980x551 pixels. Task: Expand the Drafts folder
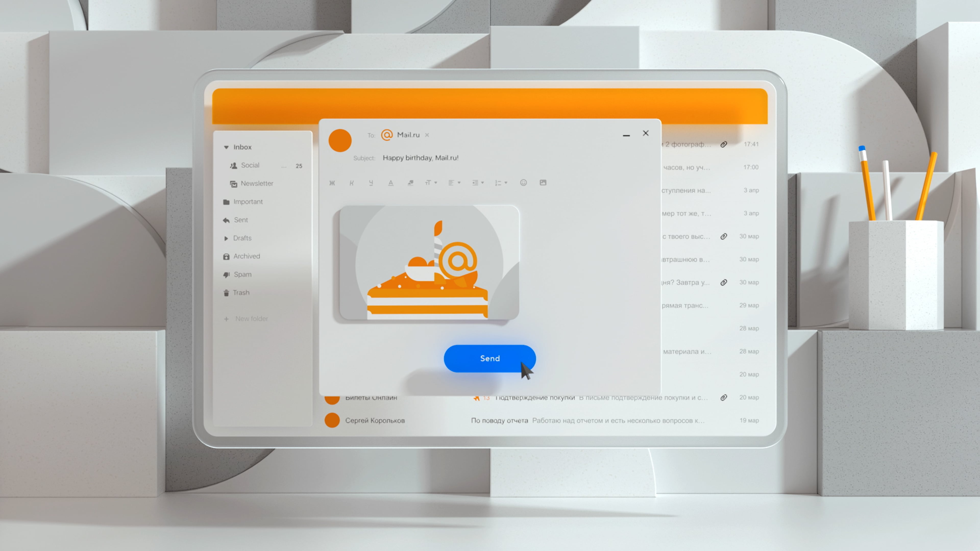pyautogui.click(x=226, y=237)
